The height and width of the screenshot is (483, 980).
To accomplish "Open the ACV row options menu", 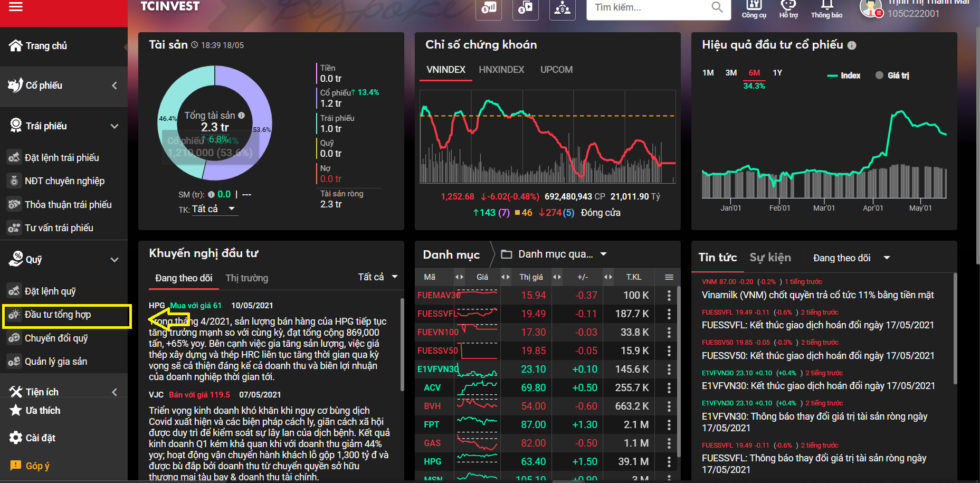I will [x=669, y=387].
